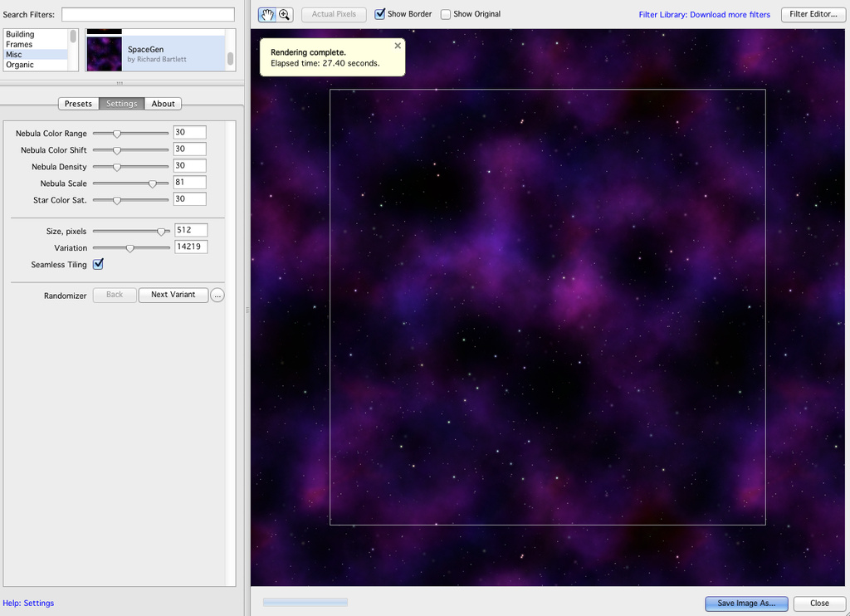Click the SpaceGen filter thumbnail
850x616 pixels.
pos(105,54)
